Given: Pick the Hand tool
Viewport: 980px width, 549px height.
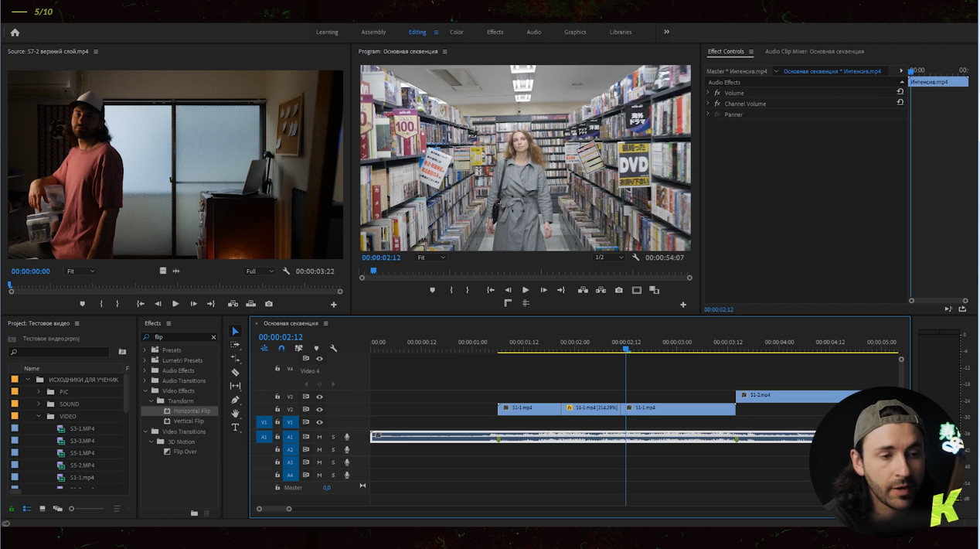Looking at the screenshot, I should (x=236, y=414).
